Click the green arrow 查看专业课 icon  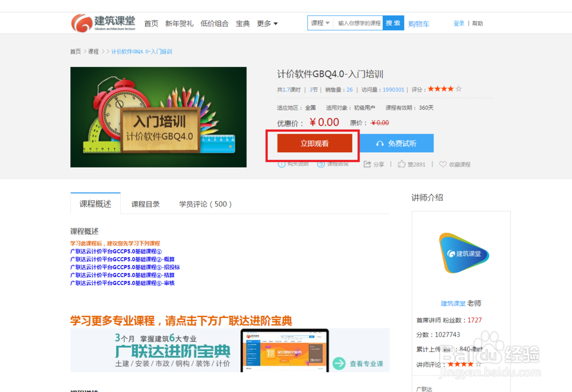point(339,363)
